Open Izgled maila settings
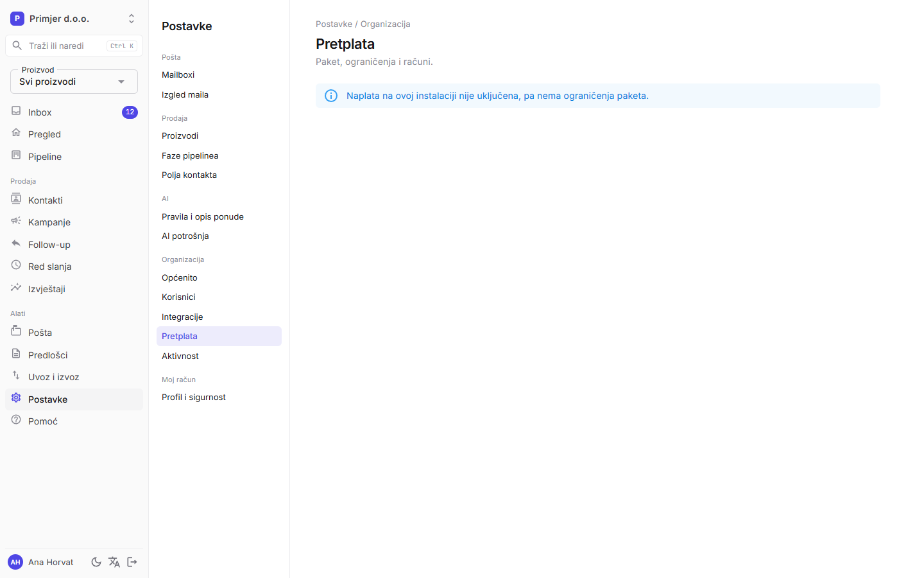The height and width of the screenshot is (578, 924). point(219,95)
